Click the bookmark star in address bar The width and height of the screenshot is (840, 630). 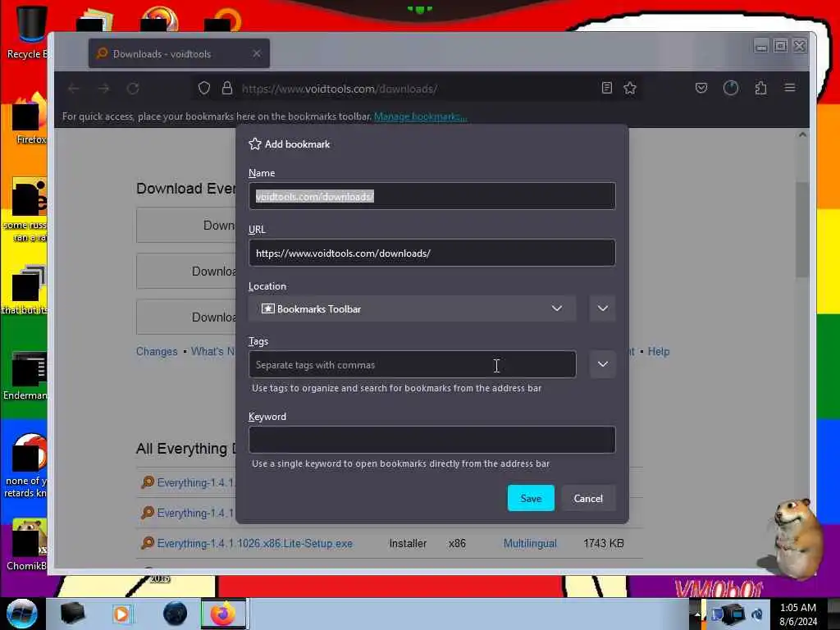click(630, 88)
